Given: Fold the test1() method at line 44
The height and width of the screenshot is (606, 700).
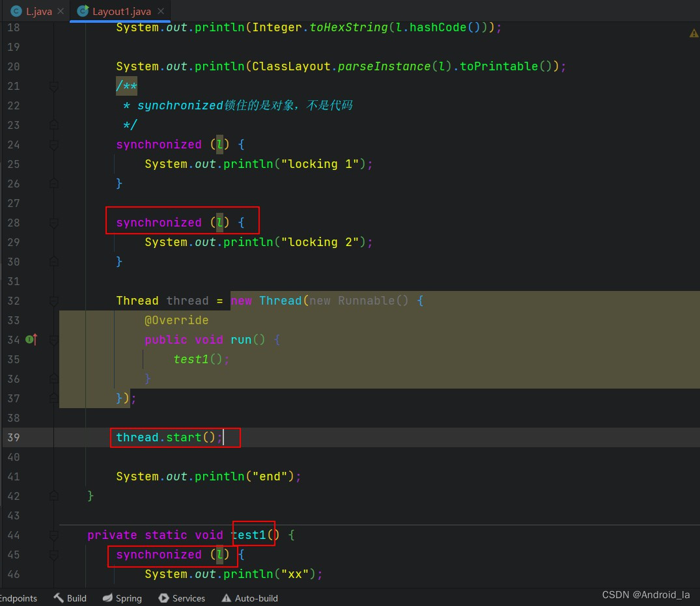Looking at the screenshot, I should coord(54,535).
